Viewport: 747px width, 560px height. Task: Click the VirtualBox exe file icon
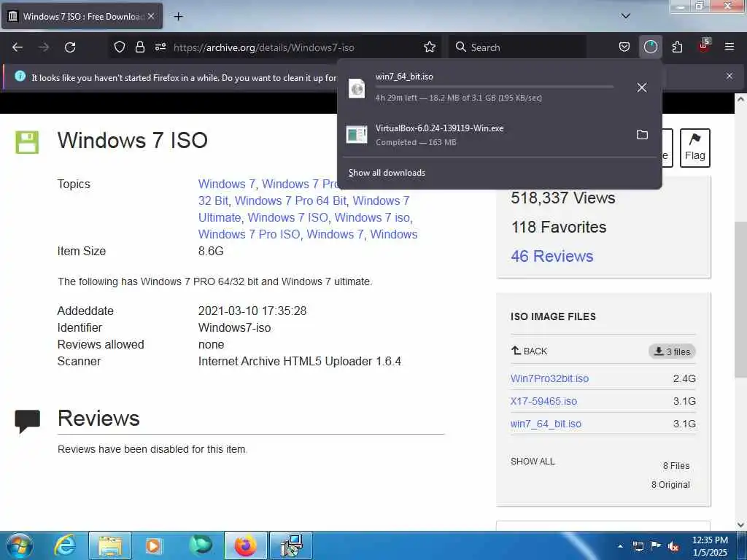point(357,135)
